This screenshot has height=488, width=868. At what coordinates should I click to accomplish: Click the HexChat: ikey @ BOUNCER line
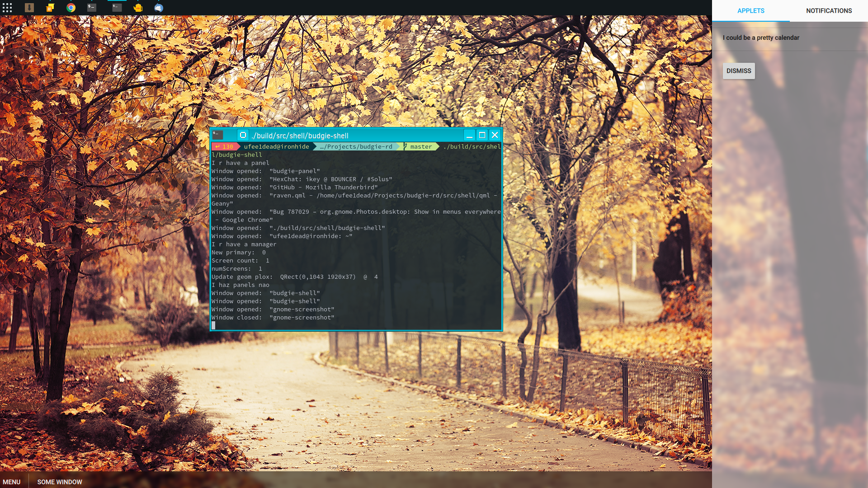tap(302, 179)
